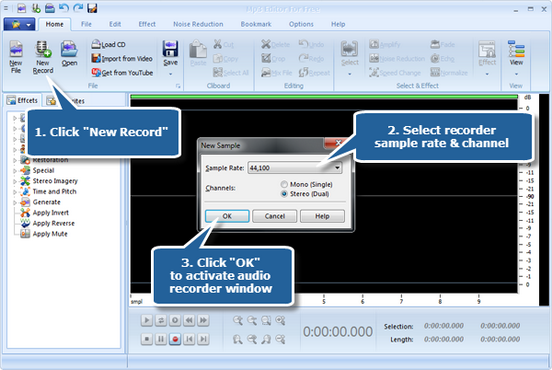
Task: Click the 0:00:00.000 time display
Action: pos(338,332)
